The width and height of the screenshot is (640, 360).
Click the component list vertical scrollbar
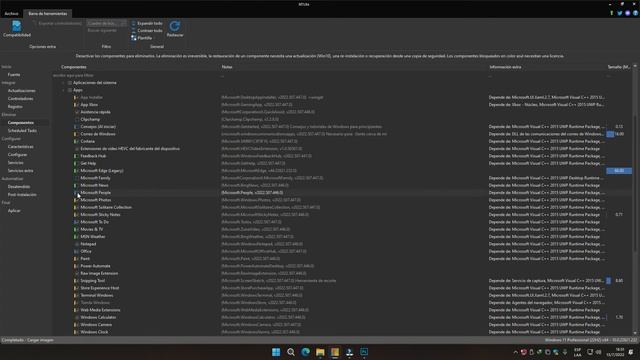635,200
